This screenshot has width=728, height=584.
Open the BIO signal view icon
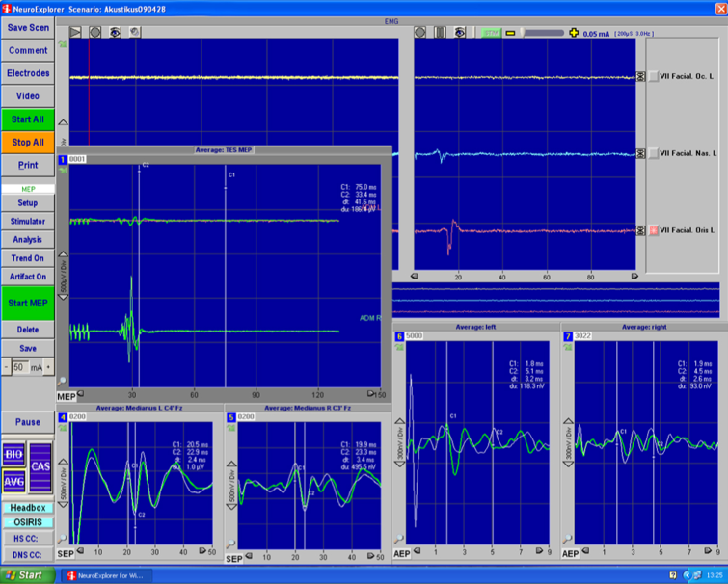coord(13,454)
